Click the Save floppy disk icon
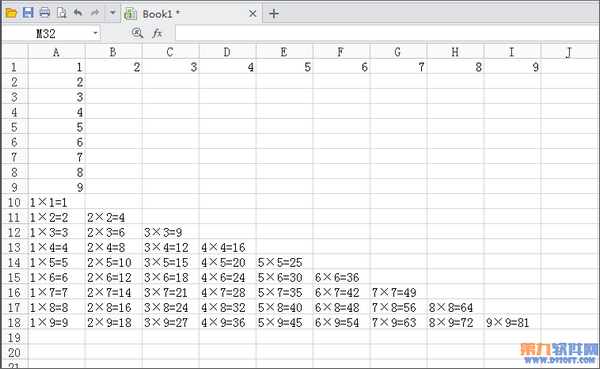 [28, 13]
